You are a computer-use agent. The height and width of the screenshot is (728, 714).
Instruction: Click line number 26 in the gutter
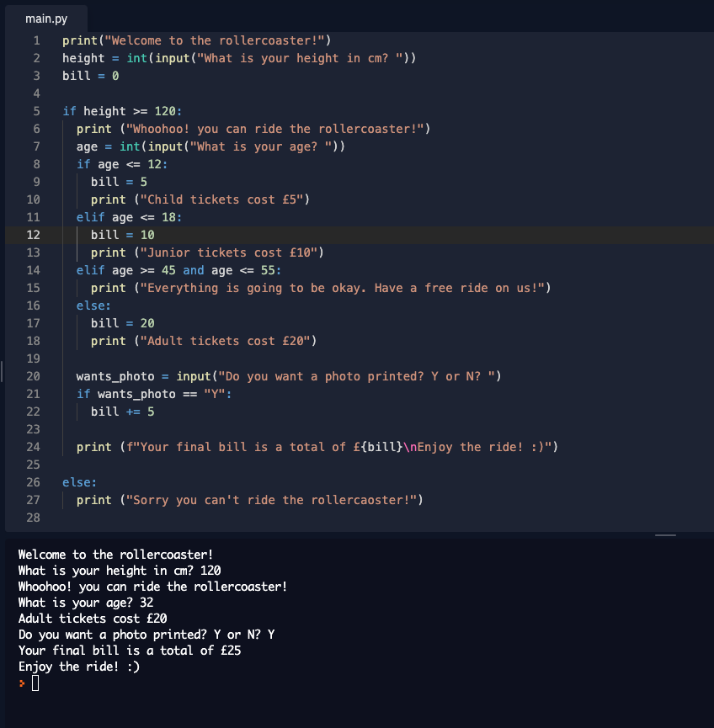[x=33, y=482]
